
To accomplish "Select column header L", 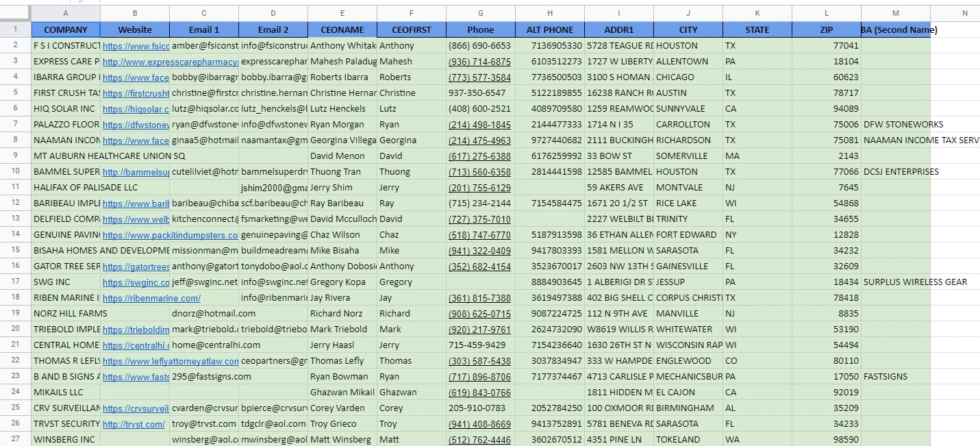I will click(x=827, y=14).
